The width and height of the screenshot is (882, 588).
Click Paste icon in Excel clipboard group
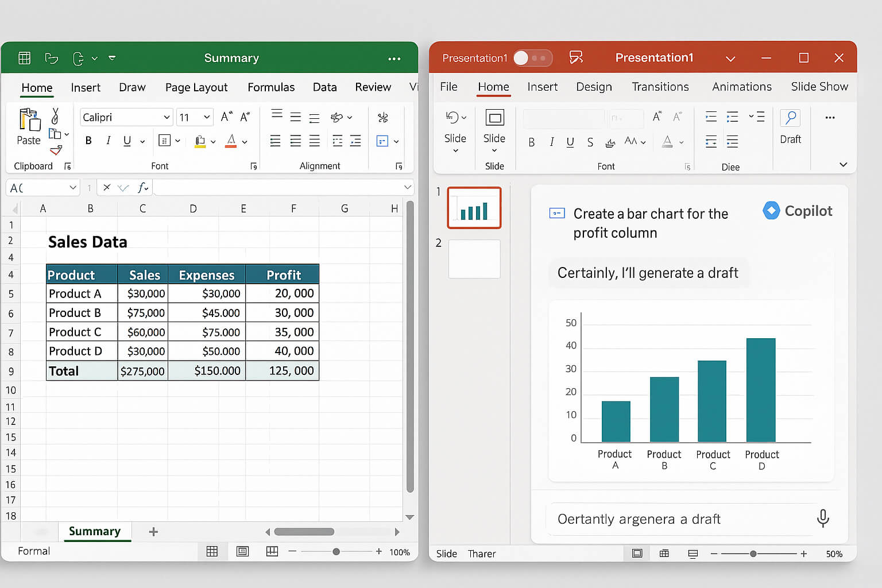point(29,119)
